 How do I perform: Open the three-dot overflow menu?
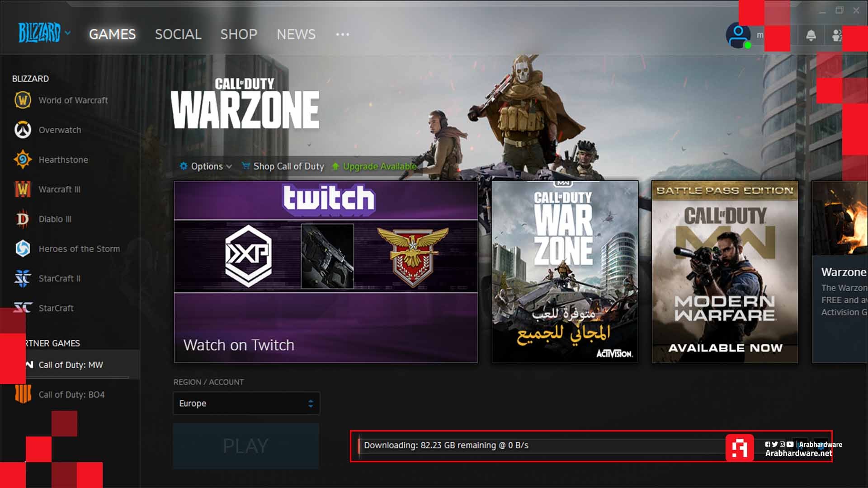[x=343, y=34]
